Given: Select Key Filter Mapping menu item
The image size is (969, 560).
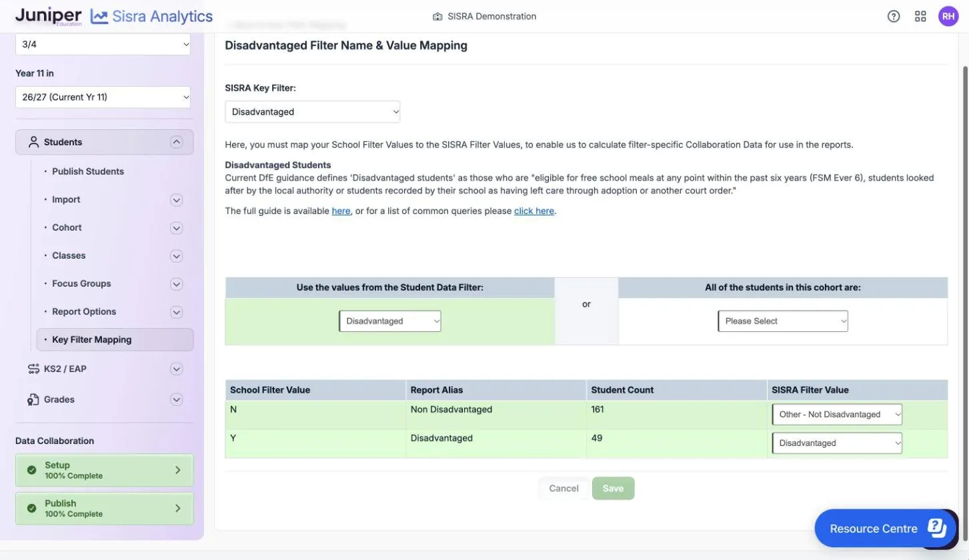Looking at the screenshot, I should [115, 339].
